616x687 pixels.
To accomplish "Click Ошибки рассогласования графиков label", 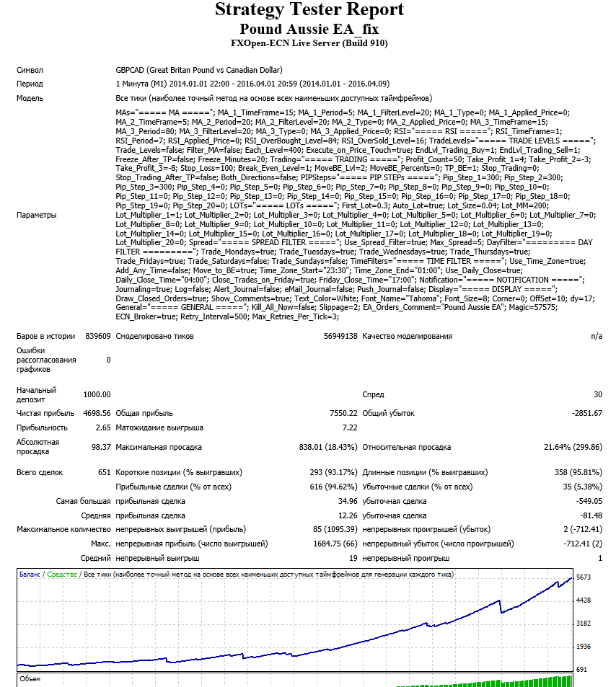I will (46, 360).
